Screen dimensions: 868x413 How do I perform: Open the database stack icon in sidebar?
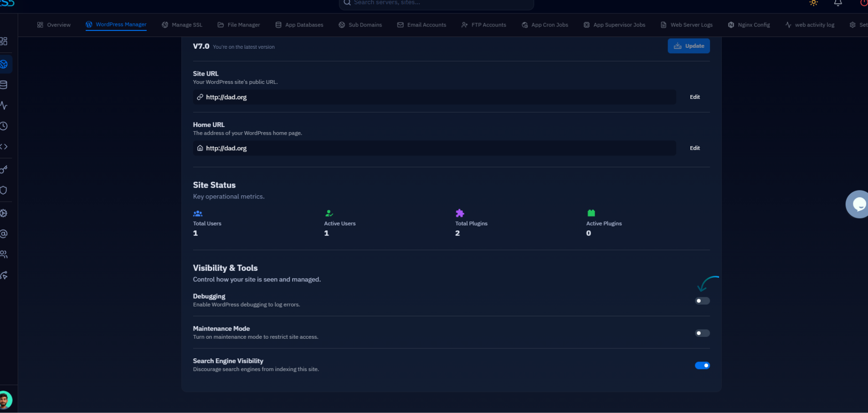click(4, 85)
